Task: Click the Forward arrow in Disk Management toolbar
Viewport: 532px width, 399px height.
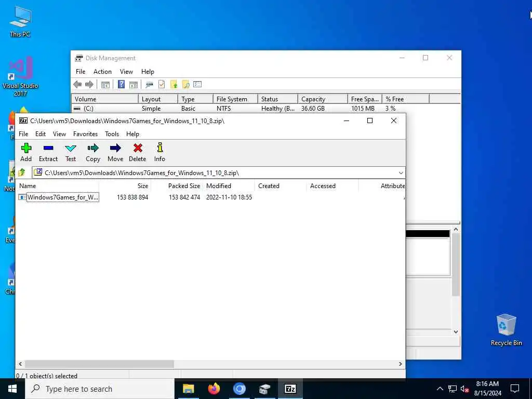Action: click(89, 85)
